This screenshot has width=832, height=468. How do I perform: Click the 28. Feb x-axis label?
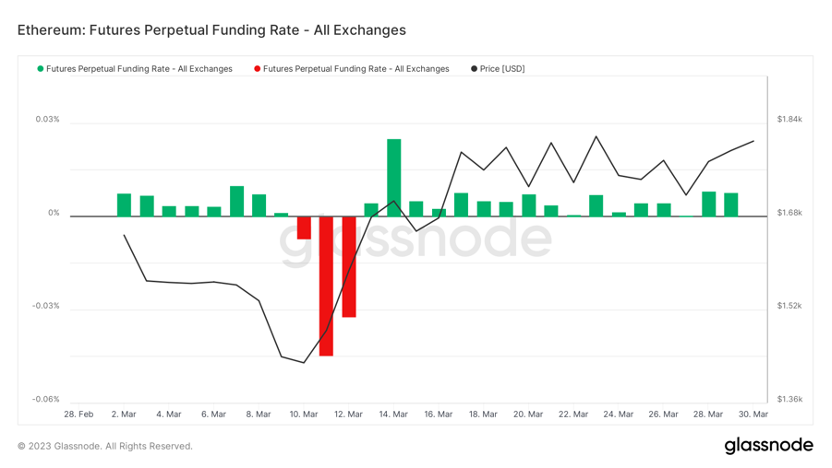(79, 414)
